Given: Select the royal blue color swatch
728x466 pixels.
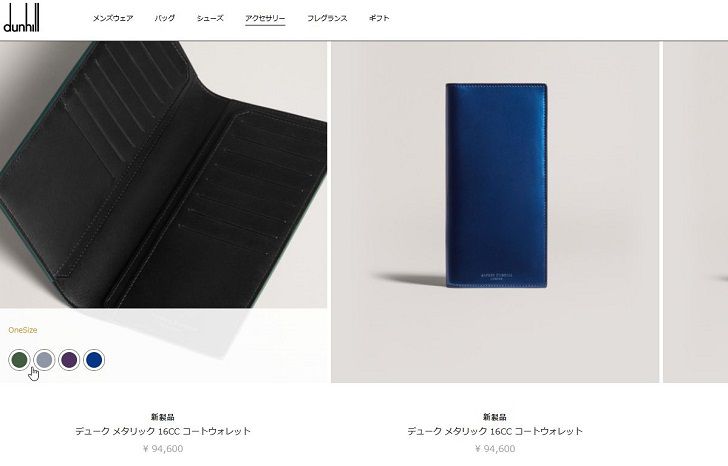Looking at the screenshot, I should point(94,360).
